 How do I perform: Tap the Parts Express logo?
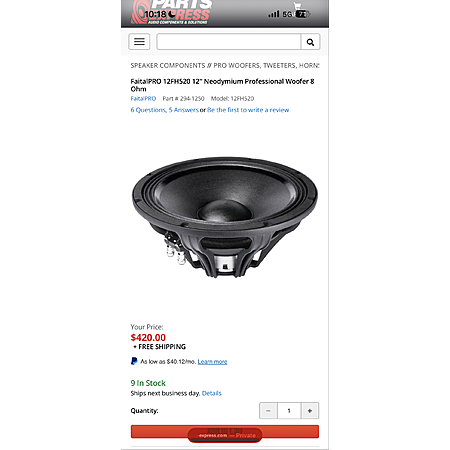172,13
